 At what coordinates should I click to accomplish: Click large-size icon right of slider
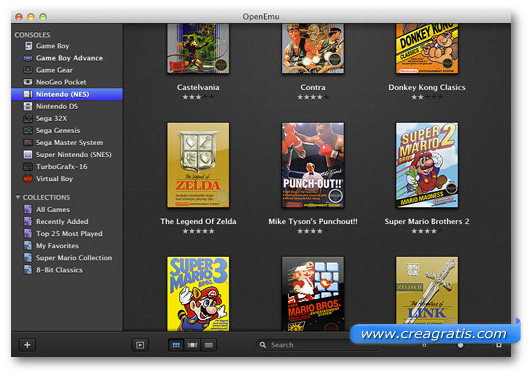[x=499, y=345]
